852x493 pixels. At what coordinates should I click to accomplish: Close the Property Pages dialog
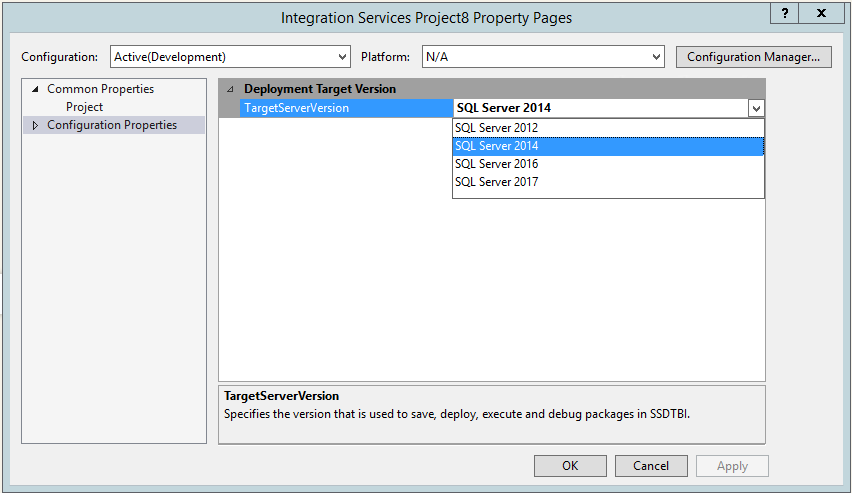822,13
